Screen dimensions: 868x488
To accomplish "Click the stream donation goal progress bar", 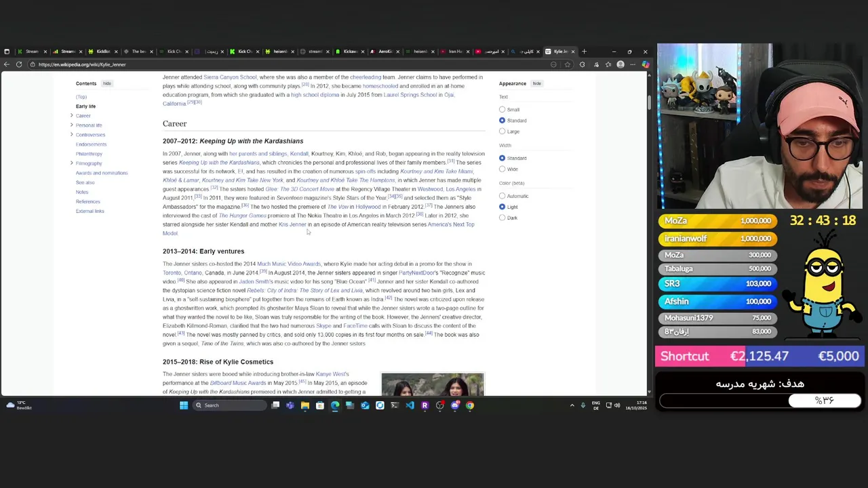I will 759,401.
